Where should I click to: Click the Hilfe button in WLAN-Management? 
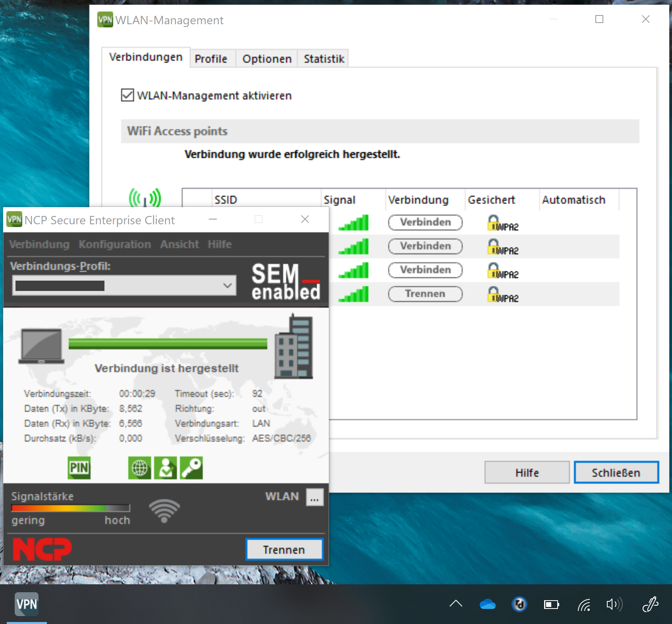[x=527, y=472]
